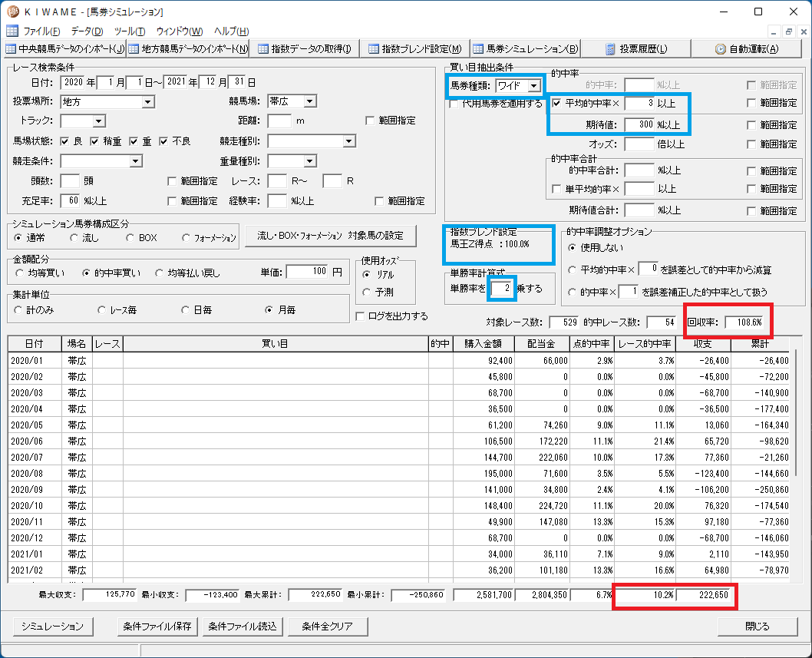Click the start year field showing 2020
This screenshot has width=812, height=658.
pyautogui.click(x=72, y=82)
